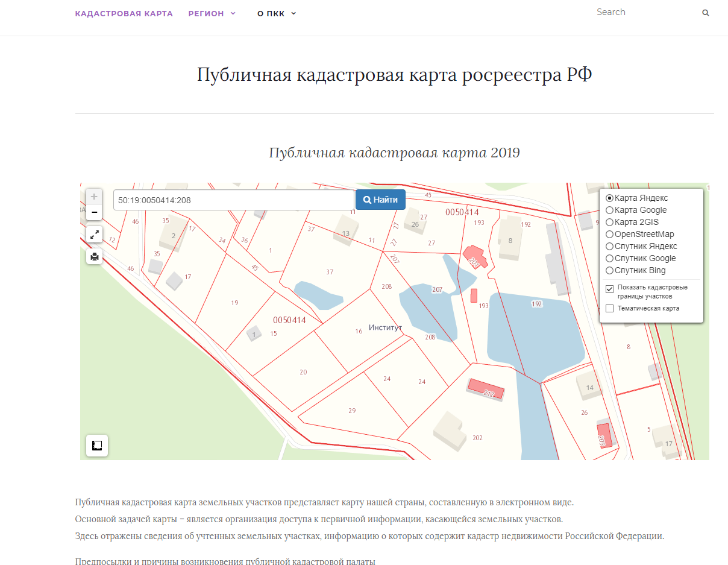
Task: Select Спутник Яндекс map layer
Action: tap(609, 246)
